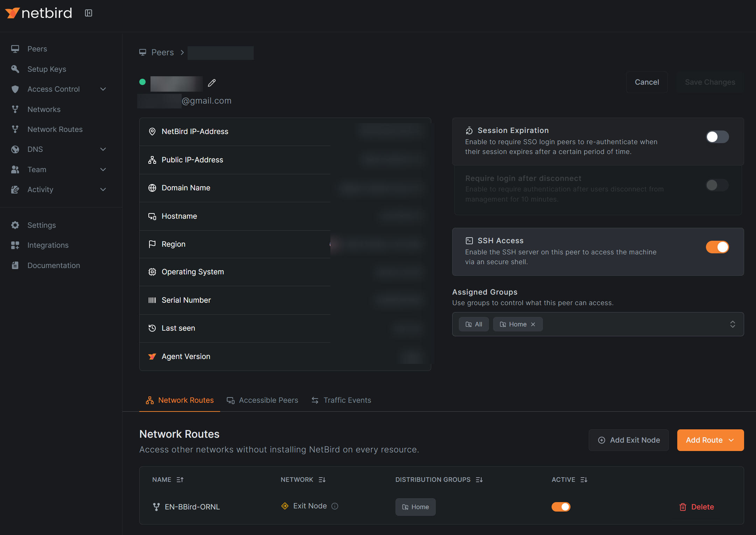
Task: Disable the SSH Access toggle
Action: (717, 247)
